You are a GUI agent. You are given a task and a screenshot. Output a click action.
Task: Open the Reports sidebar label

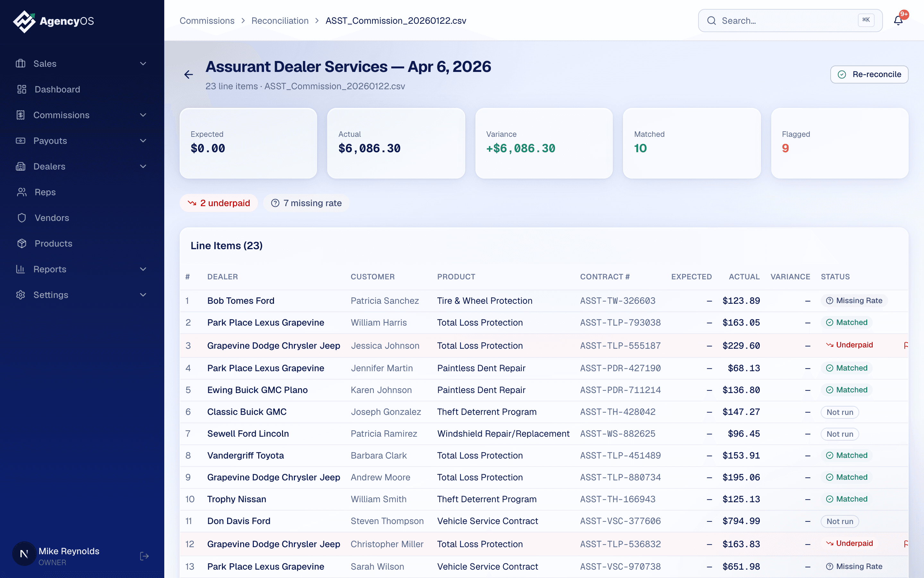click(50, 269)
